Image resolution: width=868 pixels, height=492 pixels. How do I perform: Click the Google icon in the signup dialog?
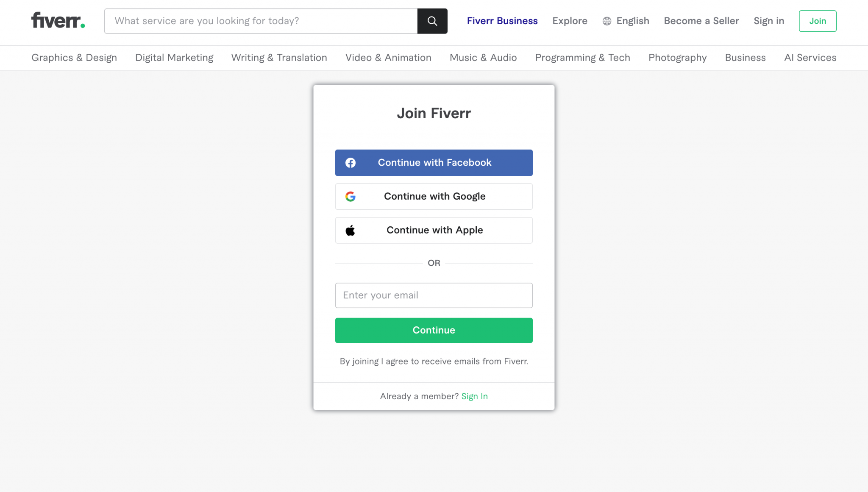351,196
